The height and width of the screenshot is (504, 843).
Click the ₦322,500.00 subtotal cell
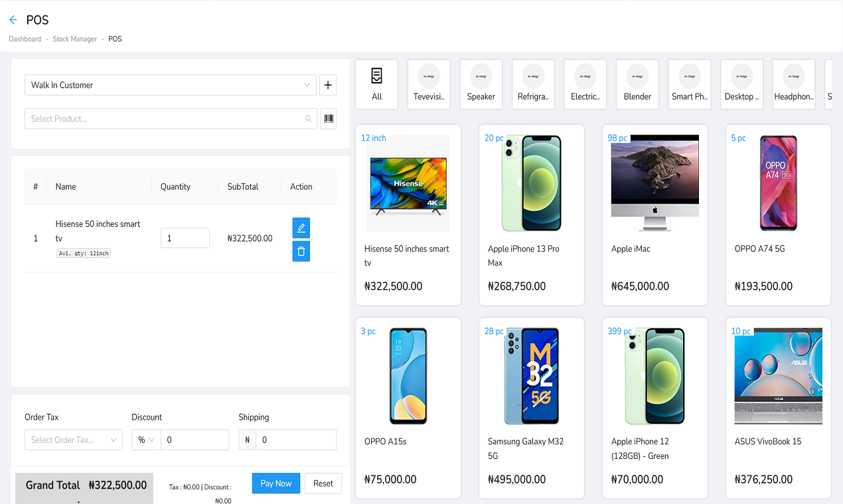pos(250,238)
